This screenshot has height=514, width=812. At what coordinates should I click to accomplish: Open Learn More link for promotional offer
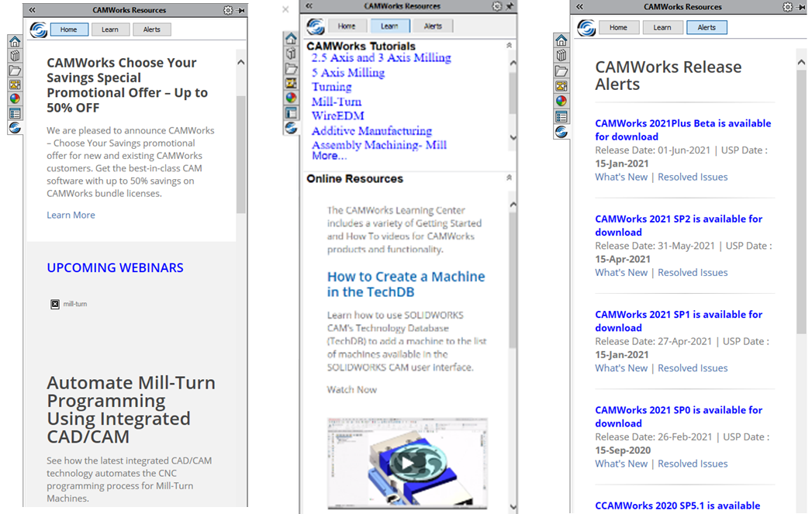coord(71,215)
